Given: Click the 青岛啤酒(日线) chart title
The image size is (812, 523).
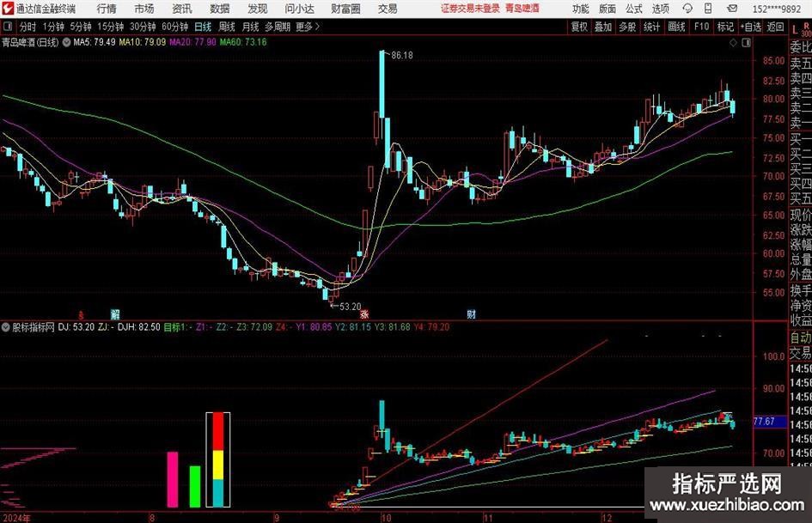Looking at the screenshot, I should 30,42.
